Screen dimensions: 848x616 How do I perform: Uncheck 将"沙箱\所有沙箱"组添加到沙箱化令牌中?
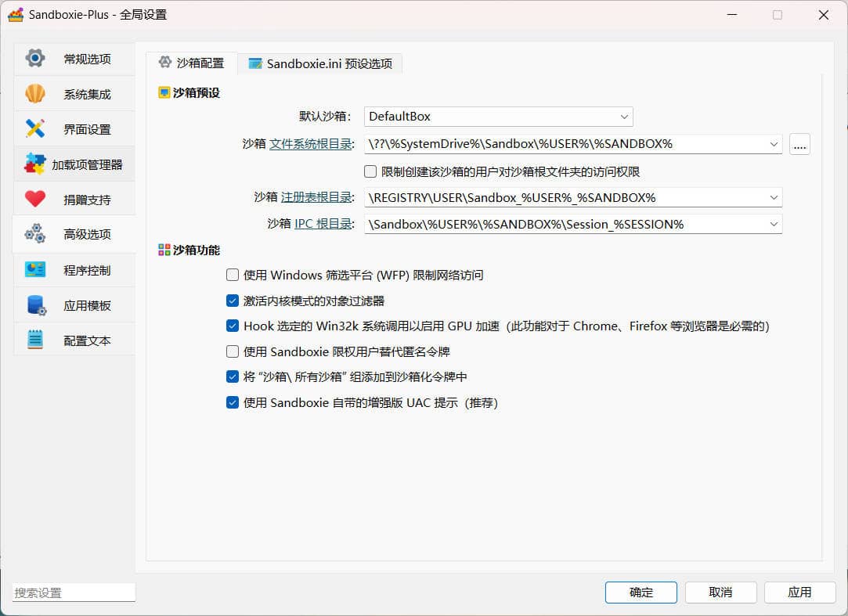pos(233,376)
